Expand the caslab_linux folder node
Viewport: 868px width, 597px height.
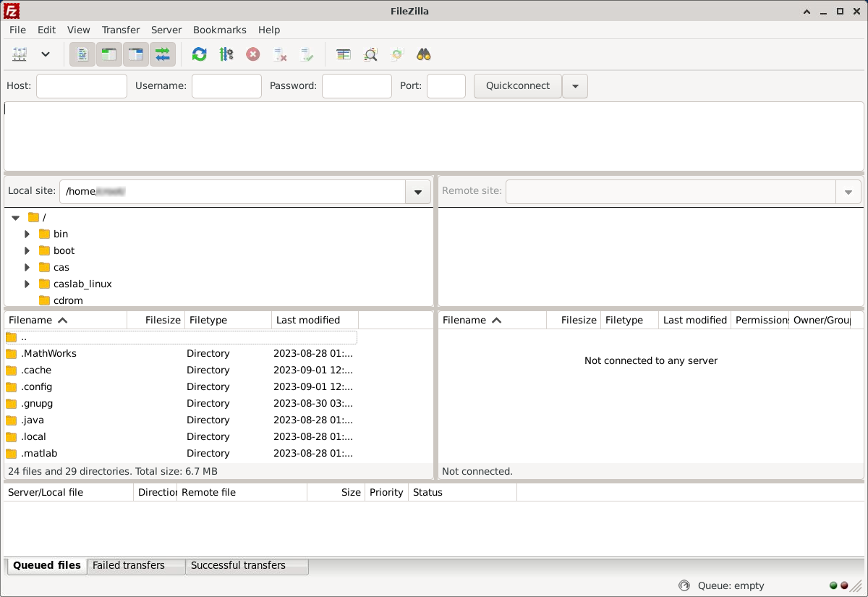click(x=27, y=284)
